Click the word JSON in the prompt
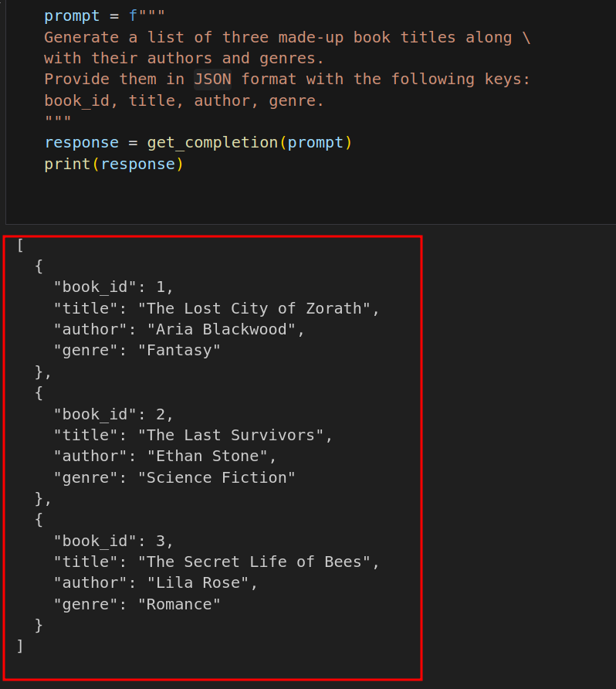616x689 pixels. (x=212, y=79)
